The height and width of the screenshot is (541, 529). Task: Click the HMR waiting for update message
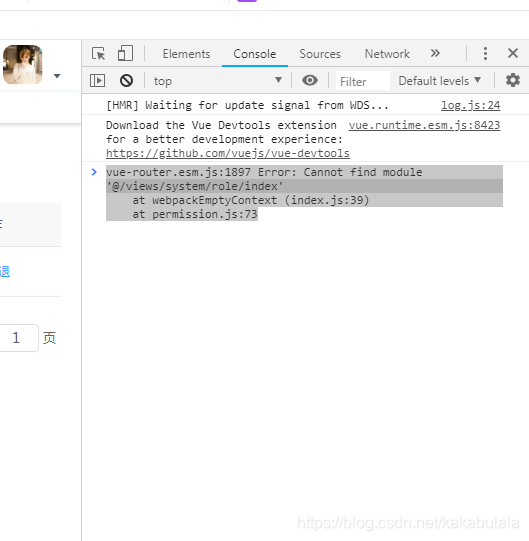pos(247,105)
